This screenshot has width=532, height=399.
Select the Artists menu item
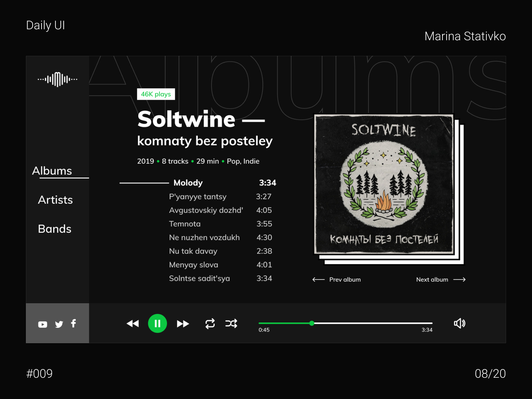pos(55,200)
